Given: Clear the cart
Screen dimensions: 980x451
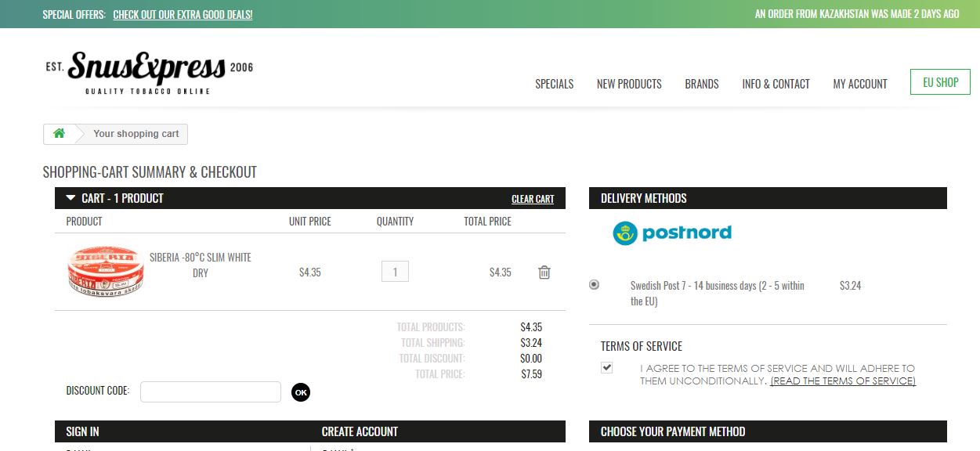Looking at the screenshot, I should (533, 199).
